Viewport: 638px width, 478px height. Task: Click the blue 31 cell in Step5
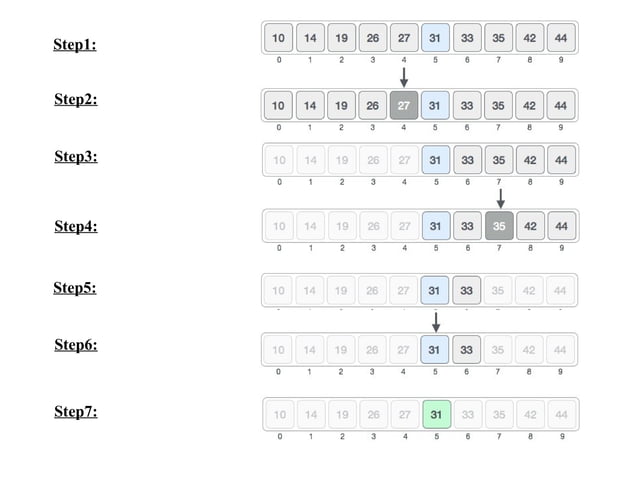tap(435, 290)
